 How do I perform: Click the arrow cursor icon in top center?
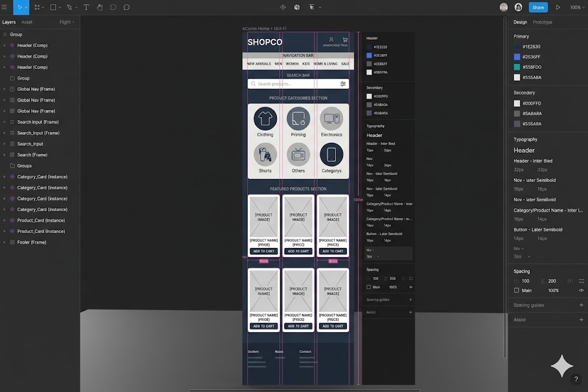(312, 7)
